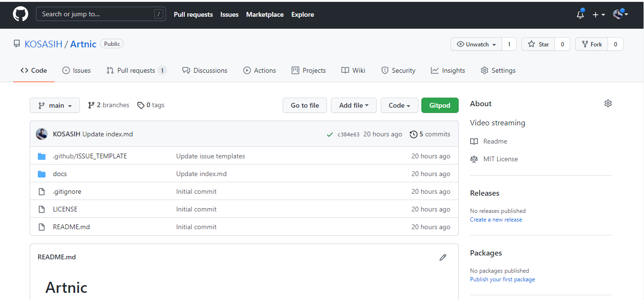Open Update index.md message in docs row
Screen dimensions: 644x300
coord(202,174)
